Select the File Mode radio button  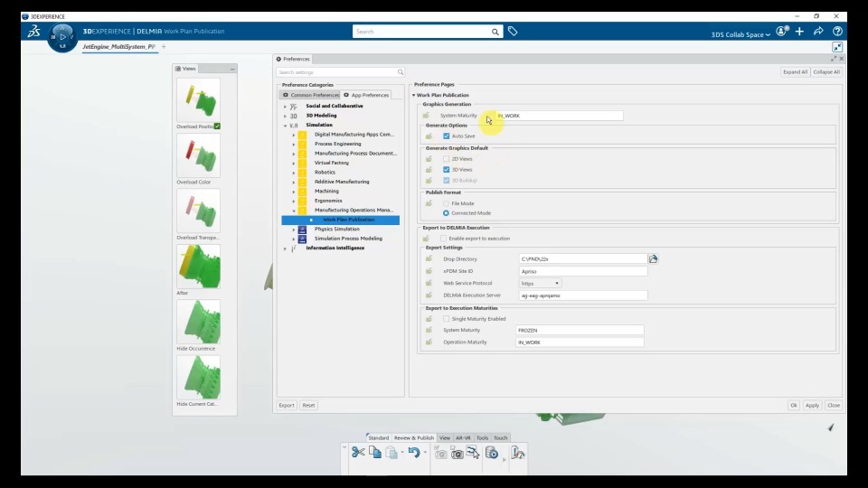(446, 203)
